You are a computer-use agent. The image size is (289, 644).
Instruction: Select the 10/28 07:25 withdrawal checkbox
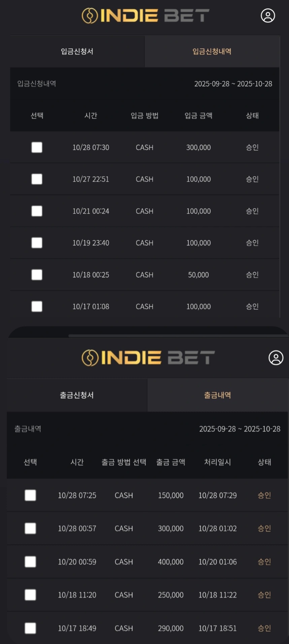click(x=30, y=495)
